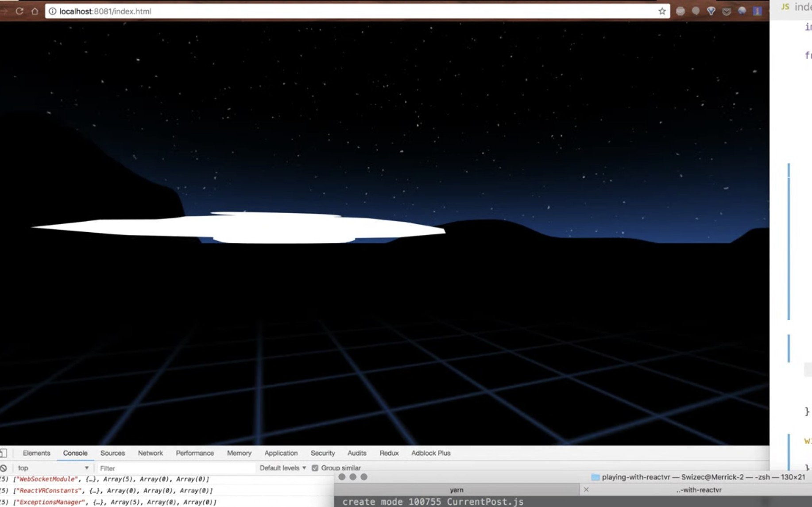Open the Sources tab in DevTools
Image resolution: width=812 pixels, height=507 pixels.
click(x=112, y=453)
